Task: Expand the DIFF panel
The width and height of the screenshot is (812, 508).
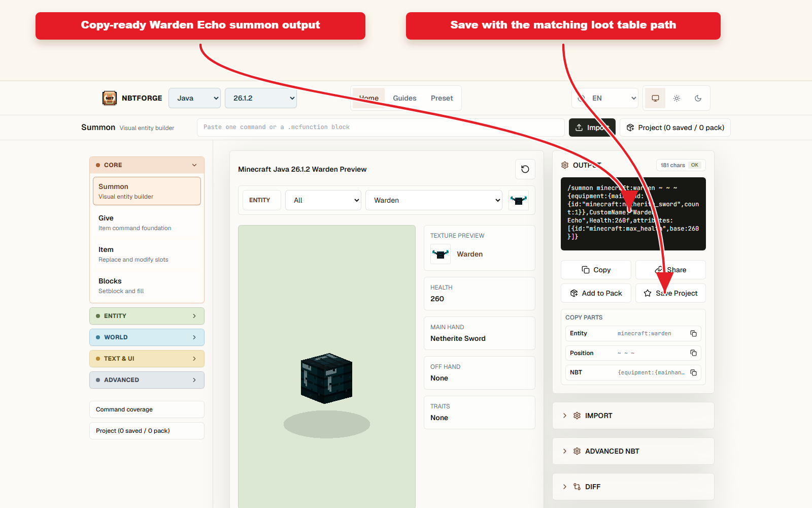Action: pos(633,487)
